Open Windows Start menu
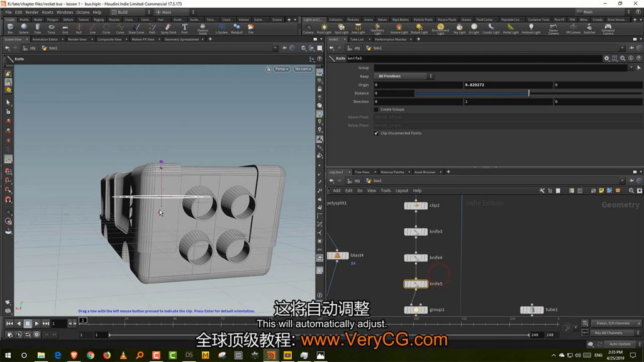Viewport: 644px width, 362px height. click(x=8, y=355)
